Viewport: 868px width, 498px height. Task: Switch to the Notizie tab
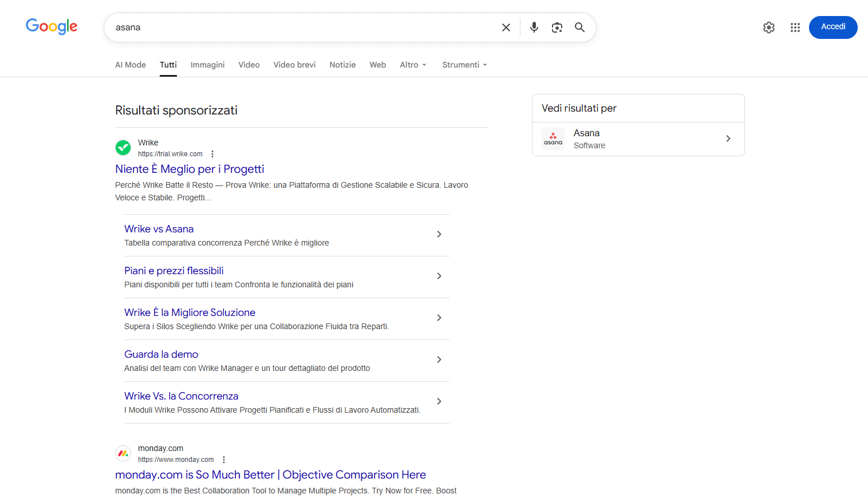click(x=342, y=65)
